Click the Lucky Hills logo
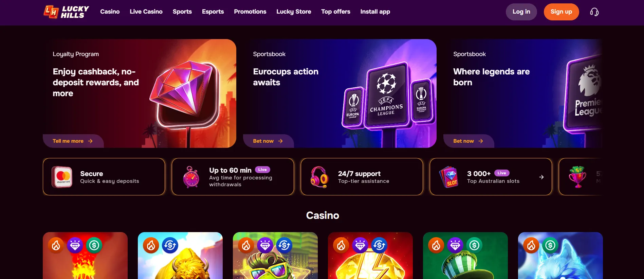This screenshot has width=644, height=279. [66, 12]
